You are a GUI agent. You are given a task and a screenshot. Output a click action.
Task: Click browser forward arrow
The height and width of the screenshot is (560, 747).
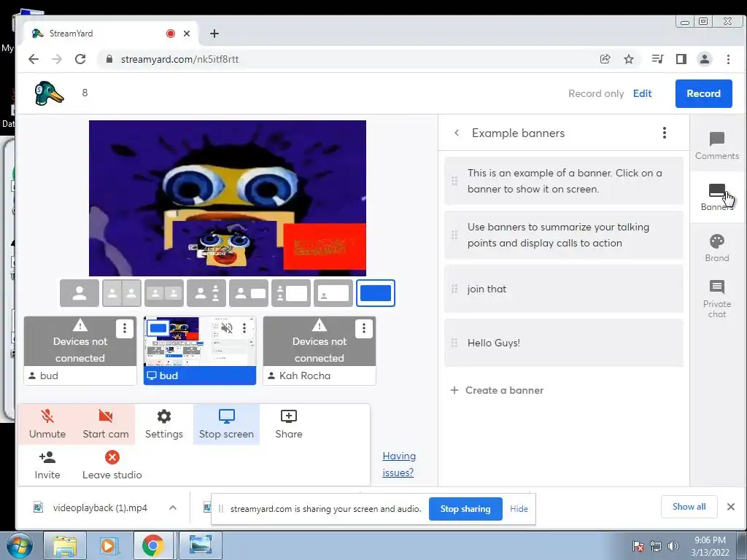coord(57,59)
